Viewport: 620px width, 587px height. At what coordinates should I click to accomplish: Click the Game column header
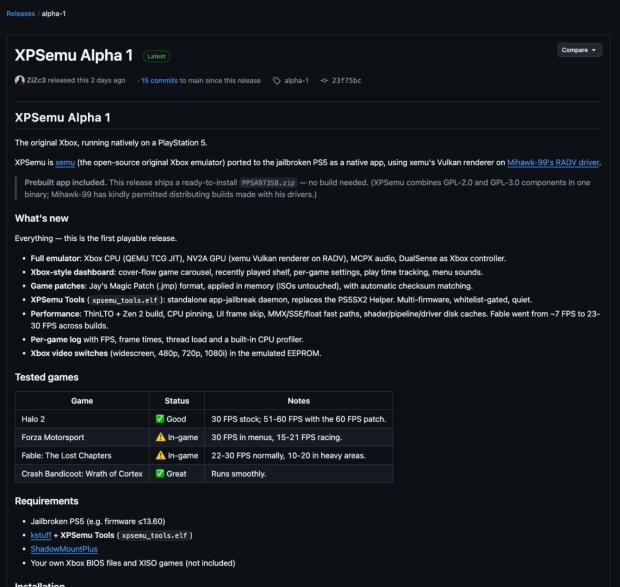coord(82,401)
